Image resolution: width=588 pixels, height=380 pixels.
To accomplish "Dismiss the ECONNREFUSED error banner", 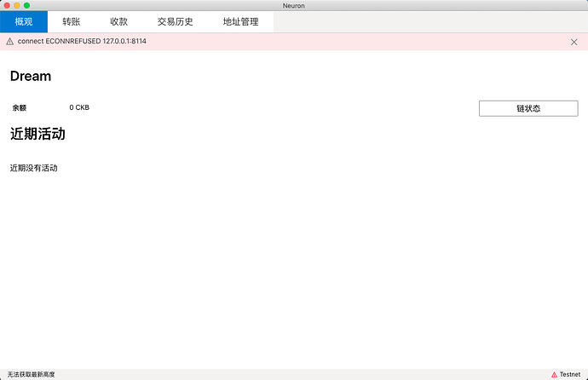I will 574,42.
